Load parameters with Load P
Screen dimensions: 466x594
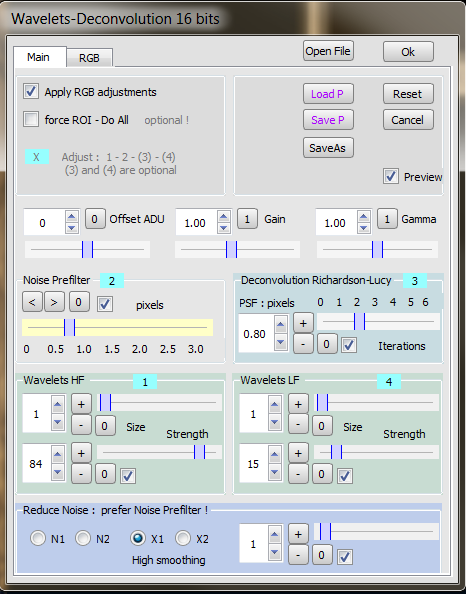[328, 94]
